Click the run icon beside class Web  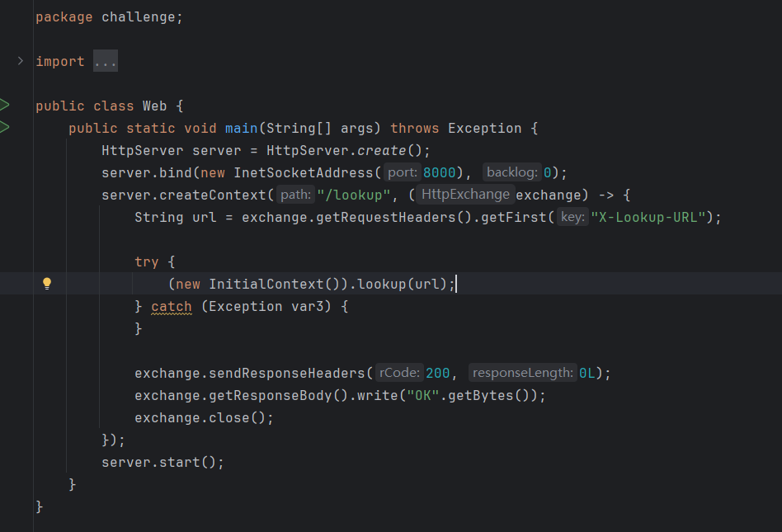click(x=5, y=105)
